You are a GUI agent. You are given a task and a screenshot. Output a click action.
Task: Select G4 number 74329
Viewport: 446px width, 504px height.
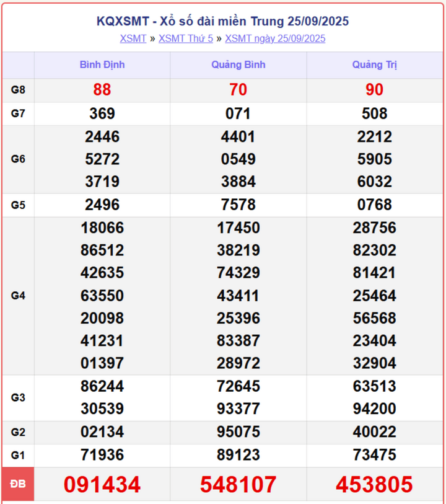click(238, 273)
